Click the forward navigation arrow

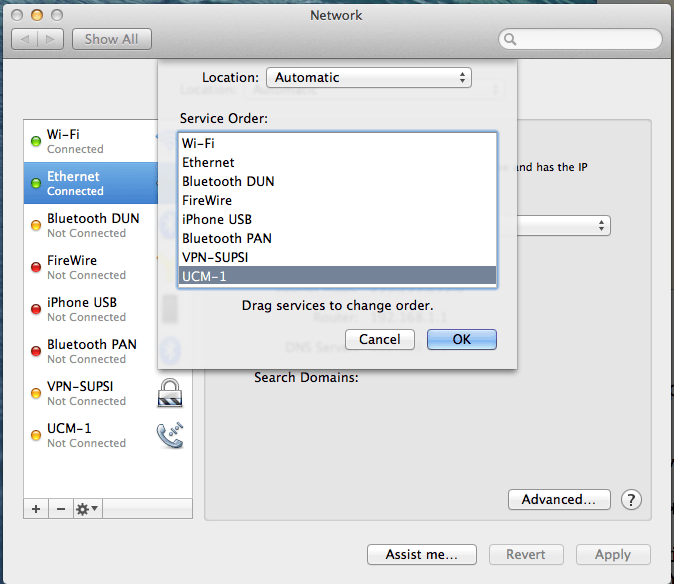click(51, 39)
